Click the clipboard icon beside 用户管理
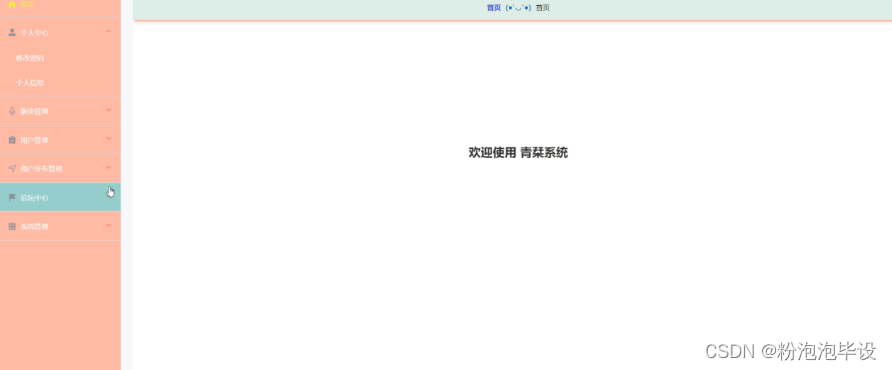This screenshot has width=892, height=370. [x=12, y=140]
